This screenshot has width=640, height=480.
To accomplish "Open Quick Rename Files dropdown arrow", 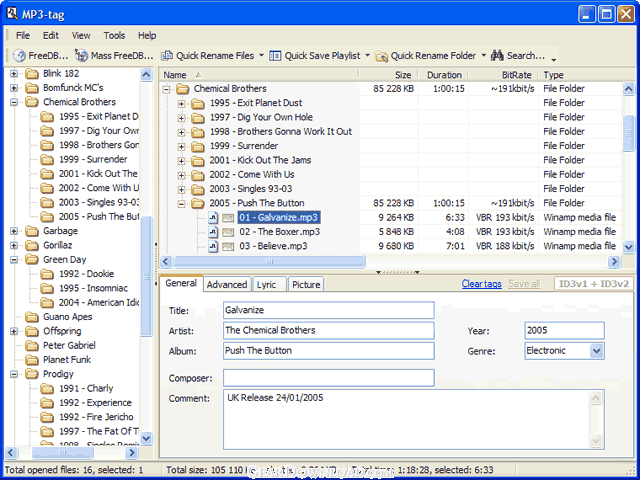I will pos(261,56).
